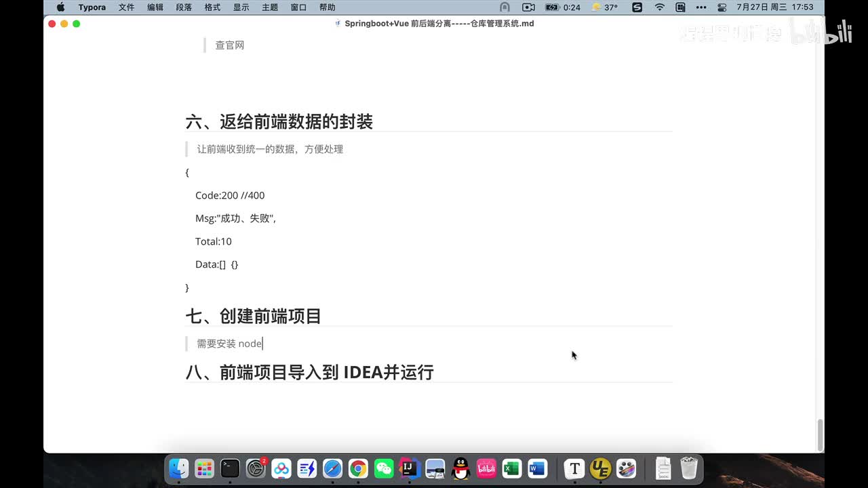
Task: Open the 窗口 menu
Action: 298,7
